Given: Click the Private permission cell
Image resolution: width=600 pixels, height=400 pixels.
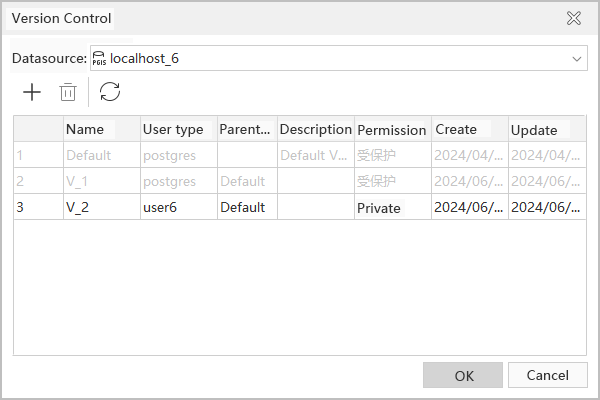Looking at the screenshot, I should [x=391, y=208].
